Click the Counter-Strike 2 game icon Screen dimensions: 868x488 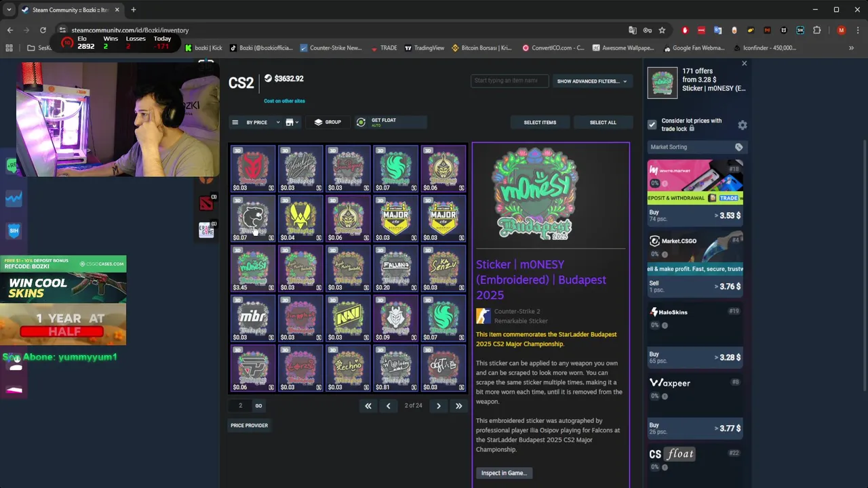click(483, 316)
